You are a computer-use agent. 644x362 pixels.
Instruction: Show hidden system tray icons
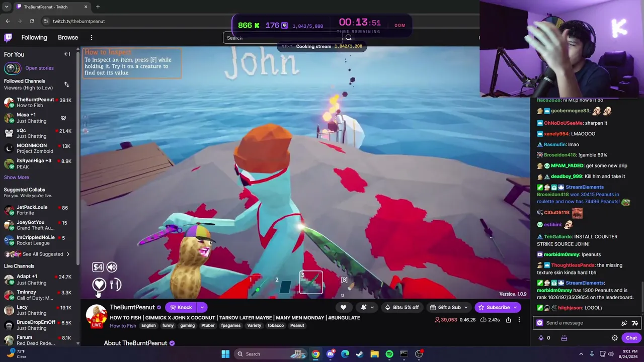(x=581, y=354)
